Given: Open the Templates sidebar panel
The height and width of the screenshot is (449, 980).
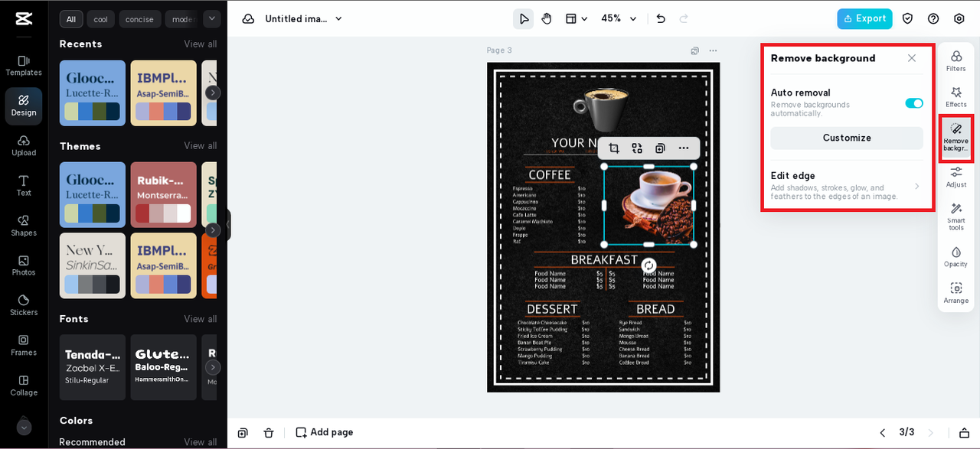Looking at the screenshot, I should [24, 66].
